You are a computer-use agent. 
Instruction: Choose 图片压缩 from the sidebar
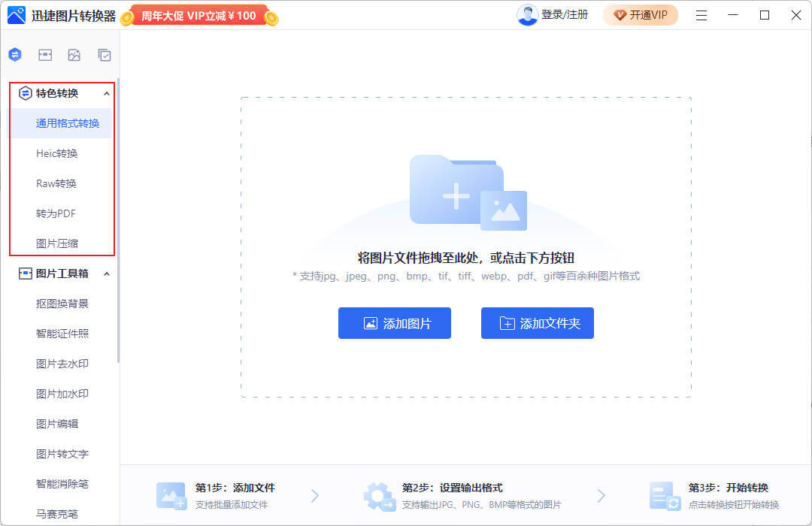coord(57,243)
